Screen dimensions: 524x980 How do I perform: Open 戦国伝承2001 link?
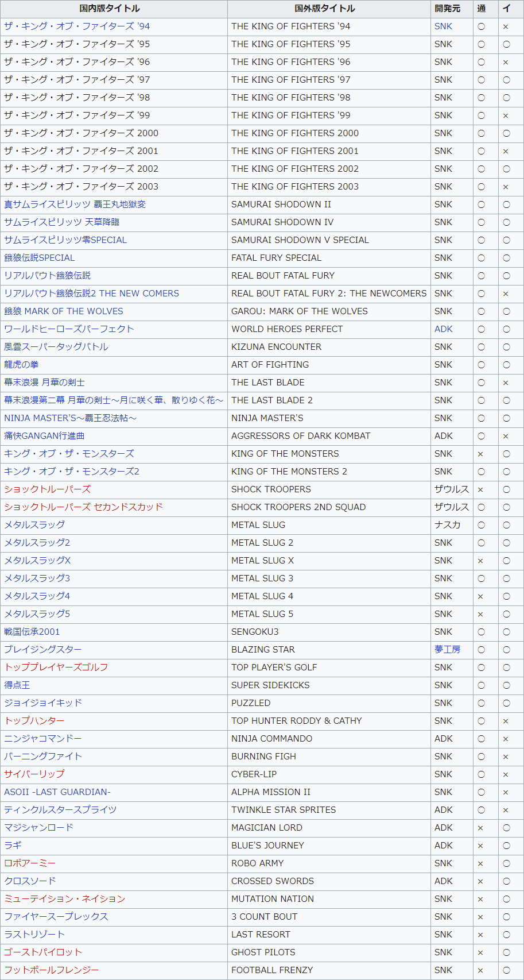(32, 632)
